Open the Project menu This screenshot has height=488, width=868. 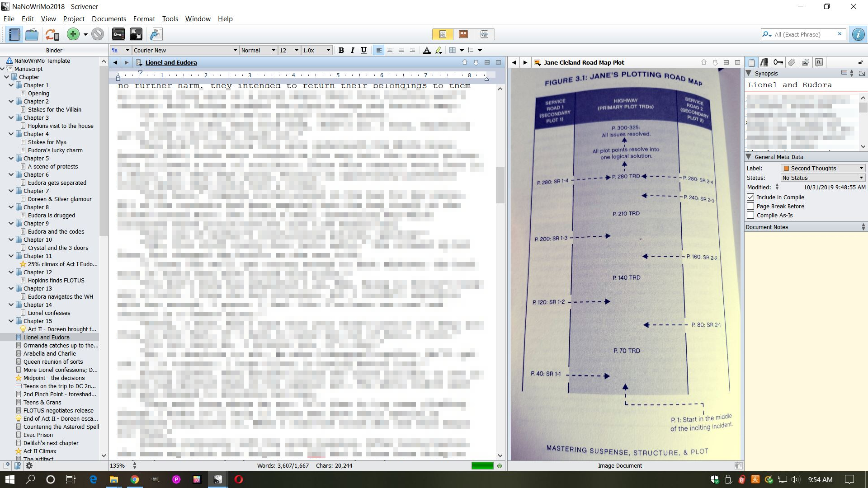coord(74,19)
